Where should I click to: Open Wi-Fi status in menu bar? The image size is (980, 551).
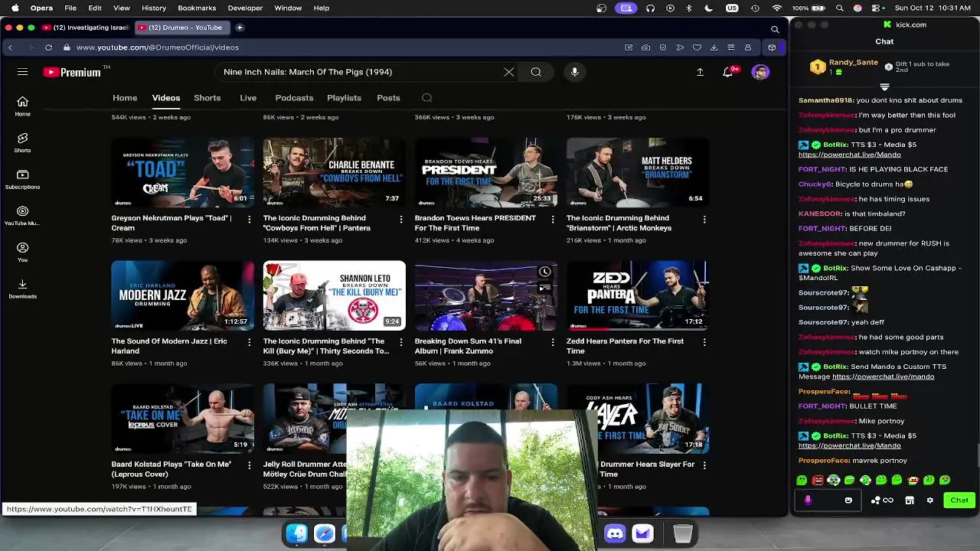coord(777,8)
